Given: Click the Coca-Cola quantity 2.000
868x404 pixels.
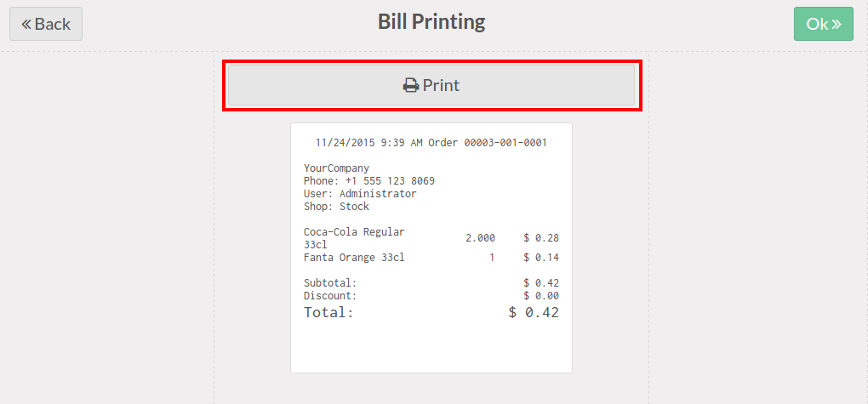Looking at the screenshot, I should [480, 238].
